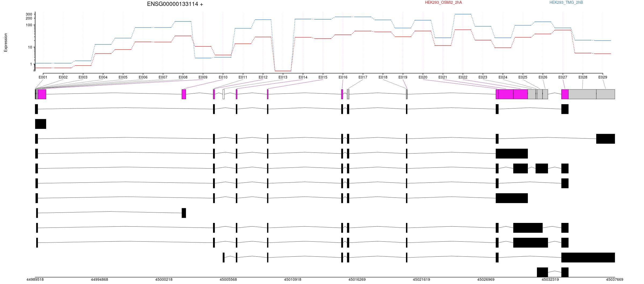
Task: Click the E002 exon label
Action: coord(63,77)
